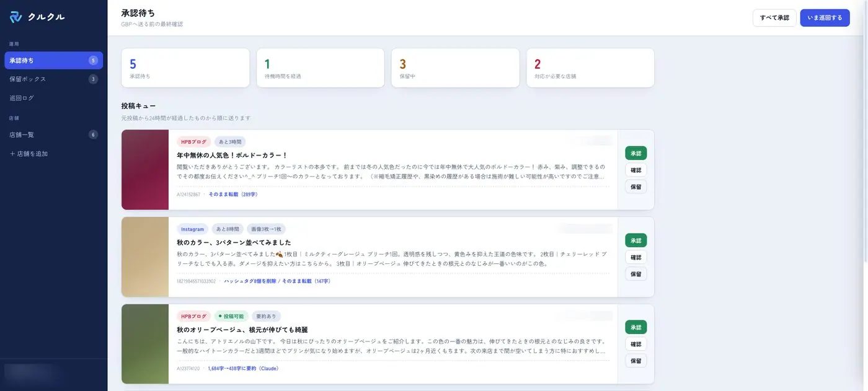Click the 投稿キュー section heading
868x391 pixels.
[139, 106]
